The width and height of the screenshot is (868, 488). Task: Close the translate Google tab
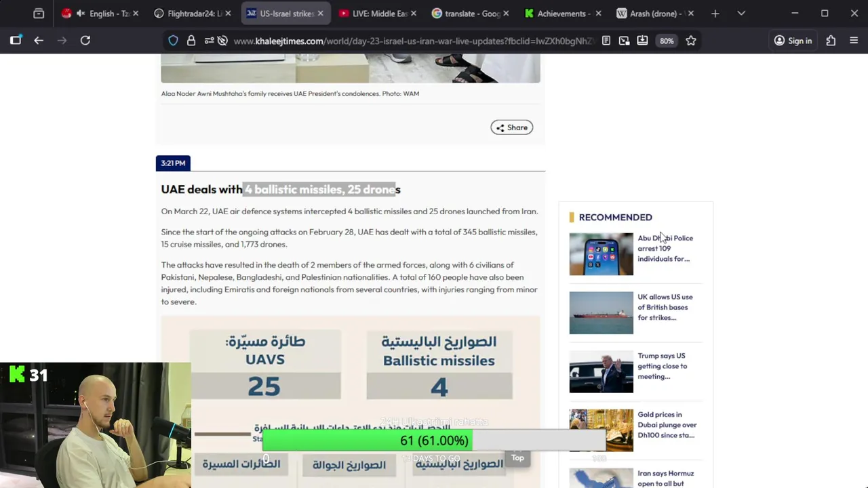point(506,14)
